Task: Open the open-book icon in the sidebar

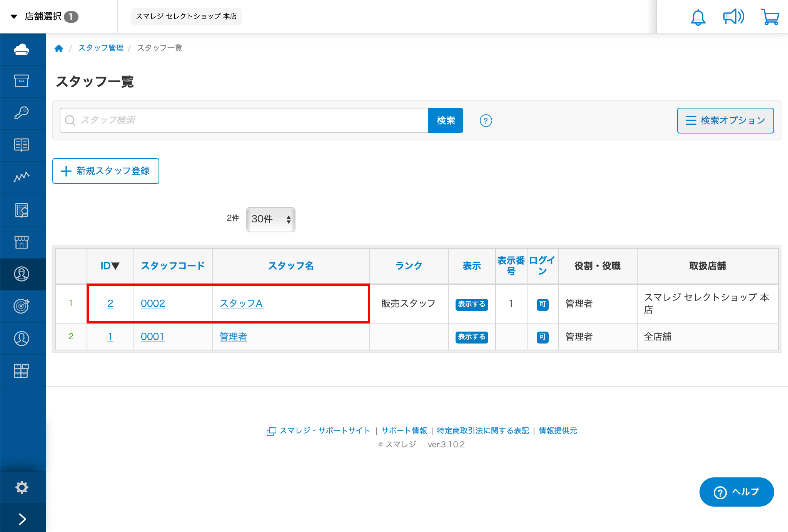Action: pos(22,145)
